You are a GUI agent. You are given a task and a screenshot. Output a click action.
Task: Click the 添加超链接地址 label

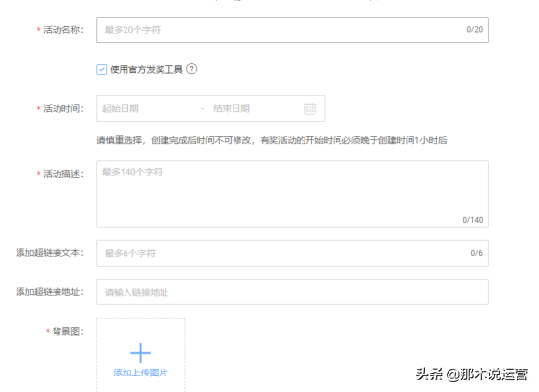point(50,292)
